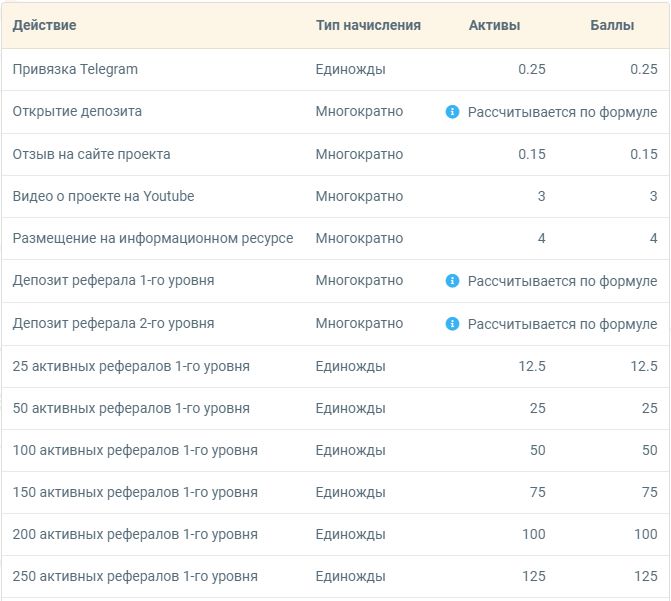Click 250 активных рефералов 1-го уровня label
This screenshot has width=671, height=601.
click(135, 576)
